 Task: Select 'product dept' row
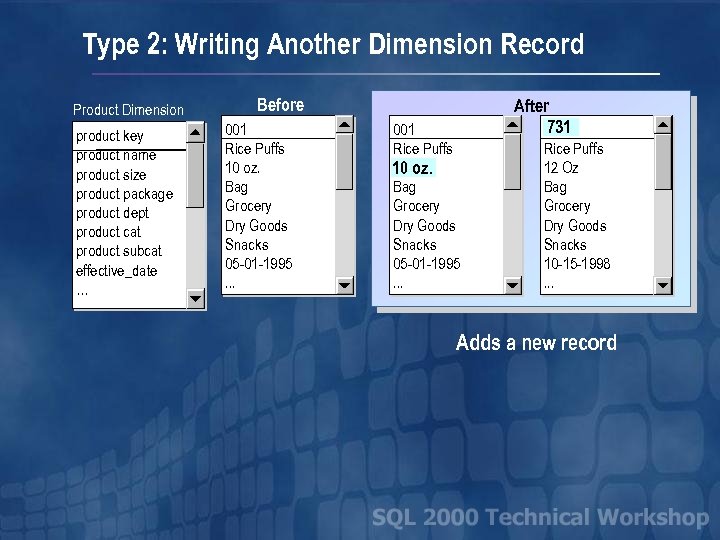coord(112,213)
